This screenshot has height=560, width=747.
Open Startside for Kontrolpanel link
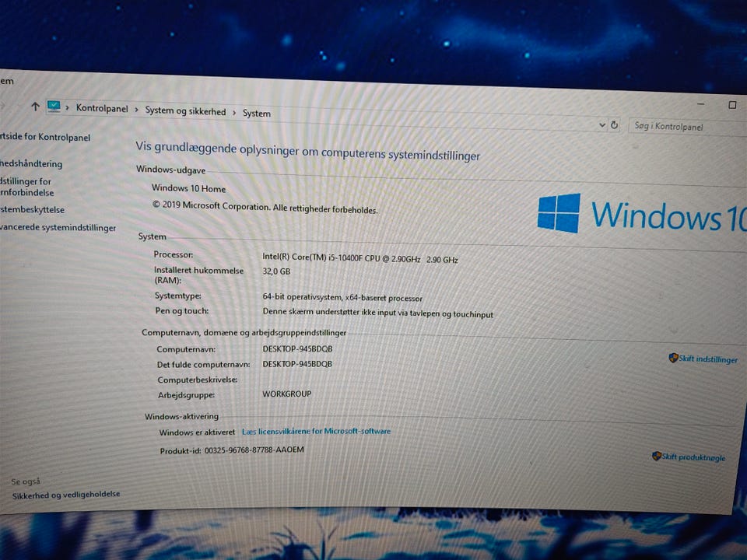(x=45, y=137)
